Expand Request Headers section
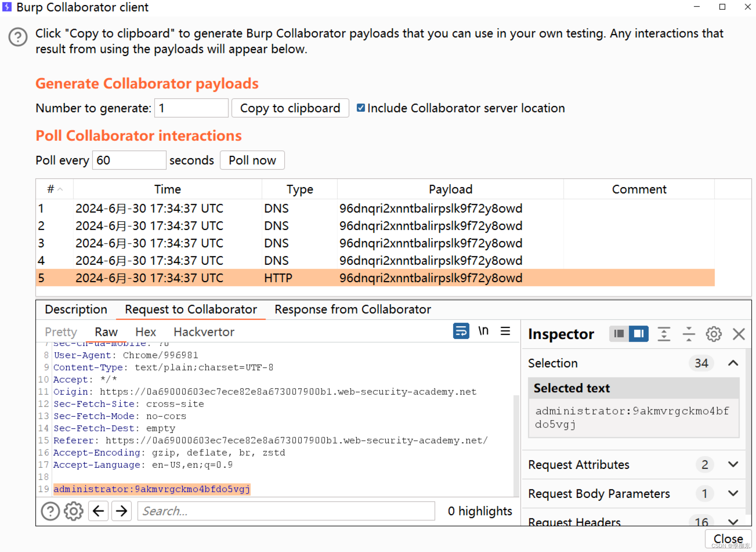Screen dimensions: 756x552 pos(733,521)
